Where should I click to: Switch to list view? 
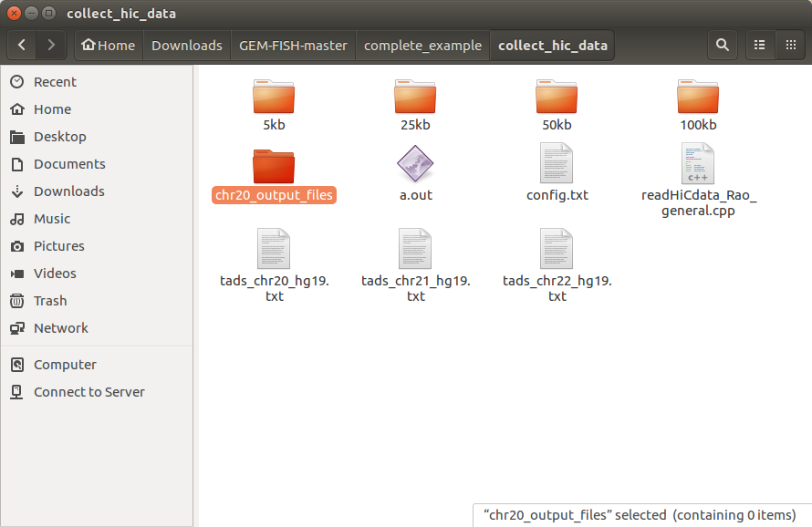tap(760, 46)
